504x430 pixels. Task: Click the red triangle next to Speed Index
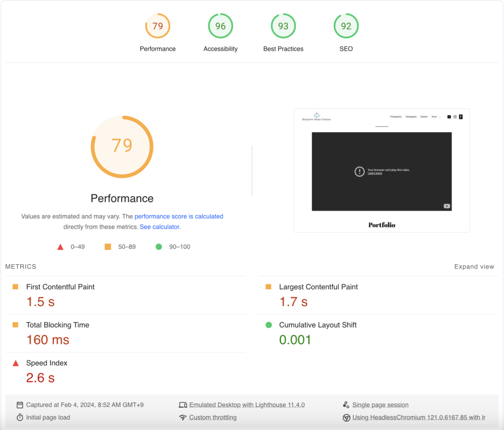coord(15,363)
